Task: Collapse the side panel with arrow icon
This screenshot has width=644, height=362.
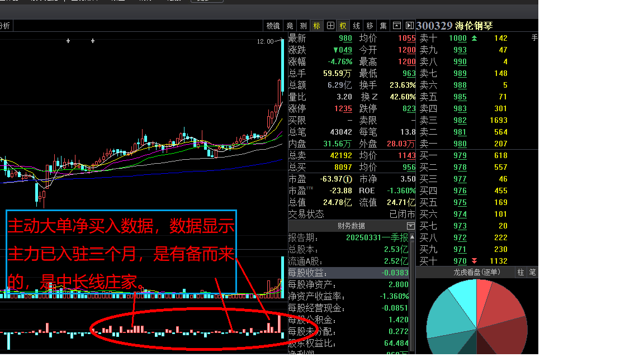Action: pyautogui.click(x=409, y=26)
